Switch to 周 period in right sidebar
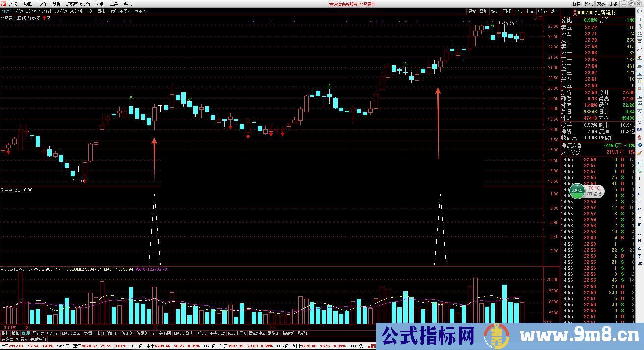This screenshot has width=644, height=350. [640, 225]
